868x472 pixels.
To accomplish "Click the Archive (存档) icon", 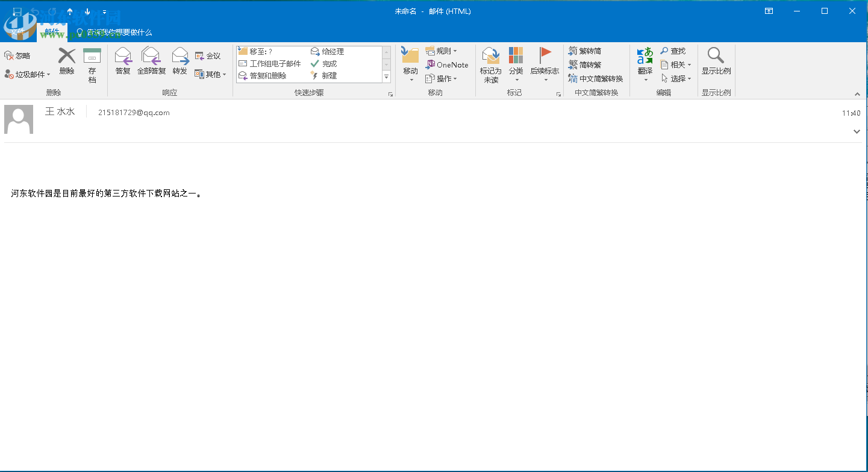I will coord(92,65).
